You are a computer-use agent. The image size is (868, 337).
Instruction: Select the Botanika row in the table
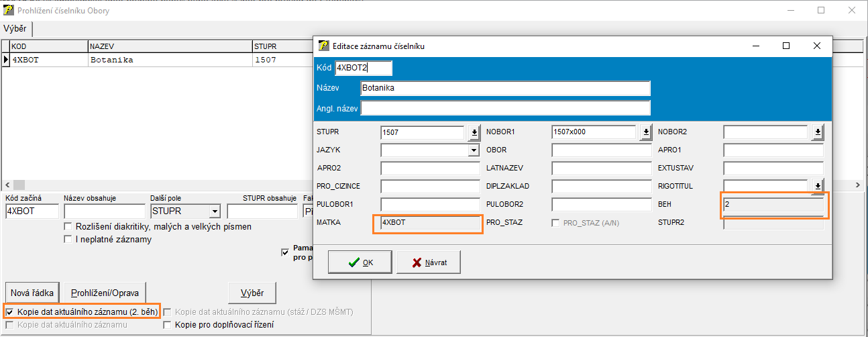point(111,60)
